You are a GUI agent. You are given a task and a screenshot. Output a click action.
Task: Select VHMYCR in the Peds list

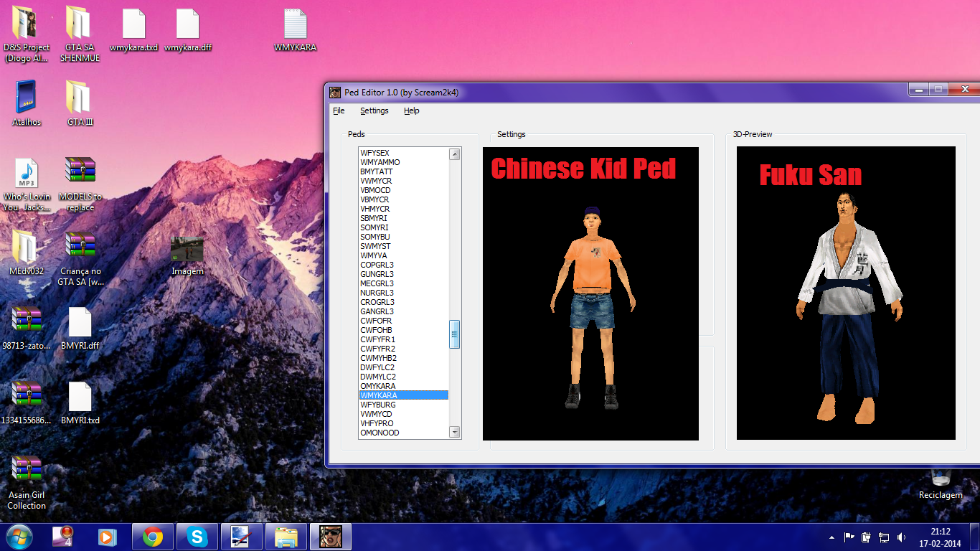(404, 209)
